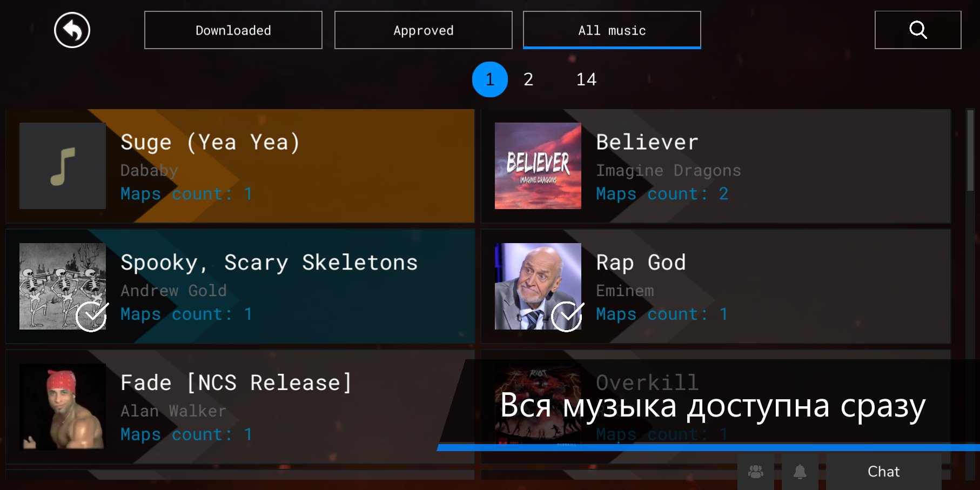Viewport: 980px width, 490px height.
Task: Open the notifications bell icon
Action: 800,472
